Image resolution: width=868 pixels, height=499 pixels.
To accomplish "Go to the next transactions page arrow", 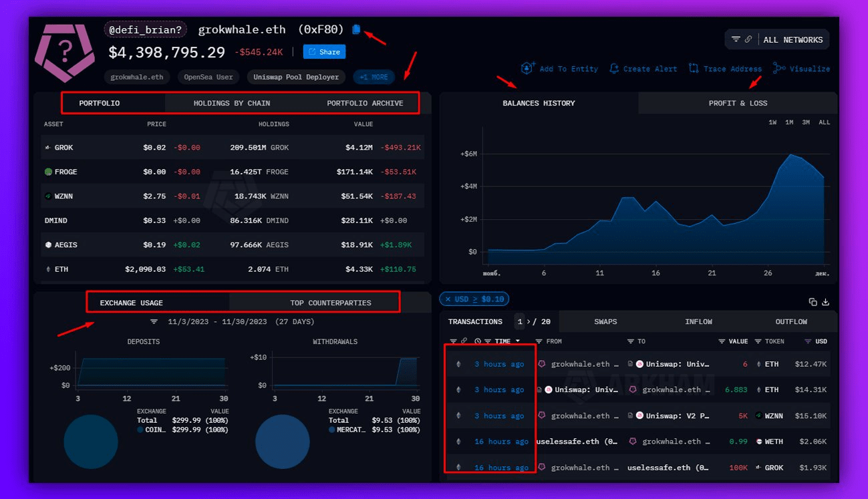I will [529, 321].
